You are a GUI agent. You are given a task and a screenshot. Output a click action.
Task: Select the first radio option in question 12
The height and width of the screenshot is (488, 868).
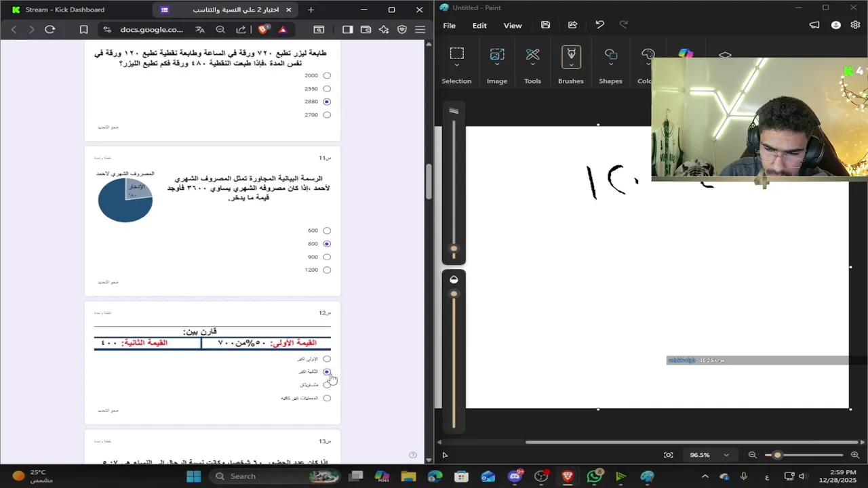click(x=327, y=359)
